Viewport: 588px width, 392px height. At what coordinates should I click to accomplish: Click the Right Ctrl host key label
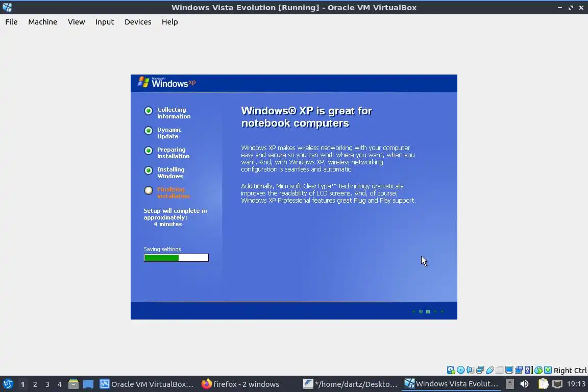pyautogui.click(x=570, y=370)
